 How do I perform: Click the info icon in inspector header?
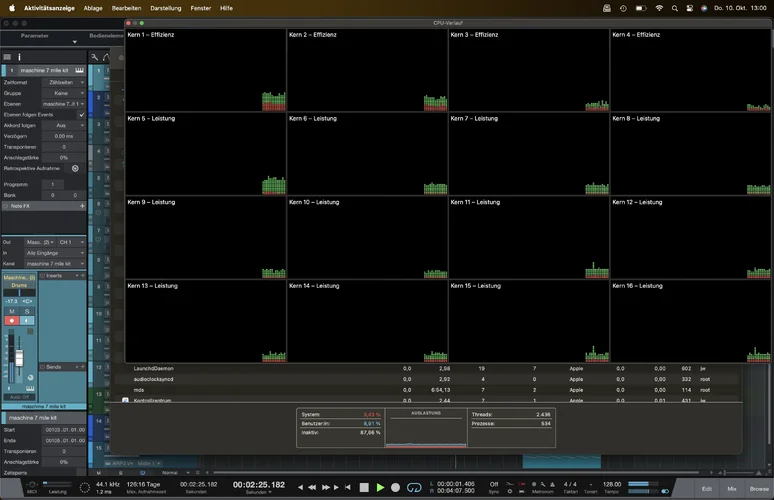[19, 57]
